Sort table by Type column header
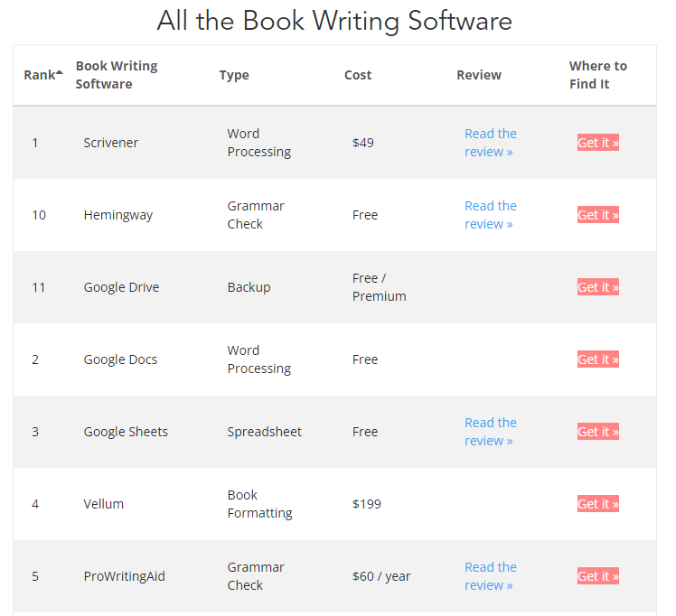Viewport: 676px width, 616px height. pyautogui.click(x=234, y=75)
